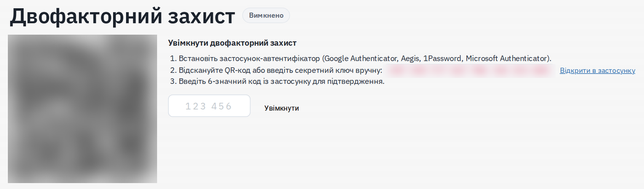The width and height of the screenshot is (644, 189).
Task: Click step 3 Введіть 6-значний код text
Action: [x=282, y=82]
